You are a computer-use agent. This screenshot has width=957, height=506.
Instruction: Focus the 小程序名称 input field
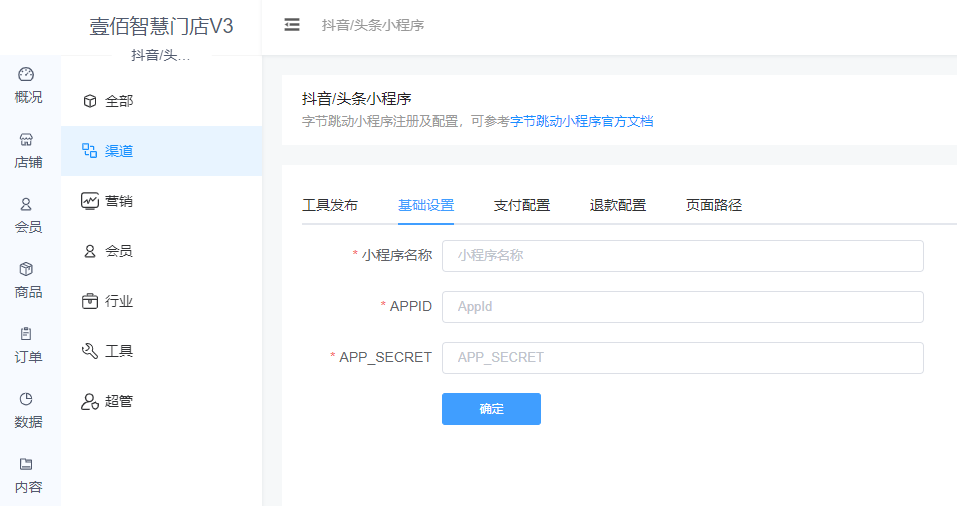682,256
